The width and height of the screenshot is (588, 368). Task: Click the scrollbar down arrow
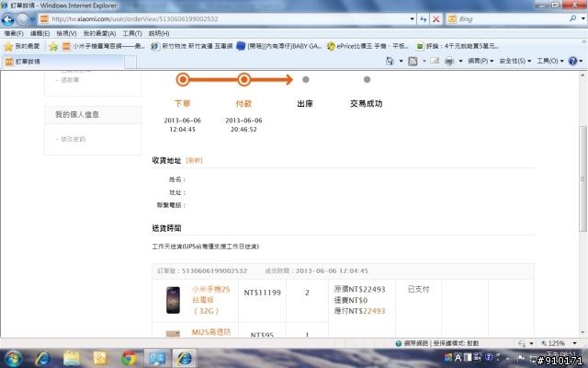tap(582, 332)
